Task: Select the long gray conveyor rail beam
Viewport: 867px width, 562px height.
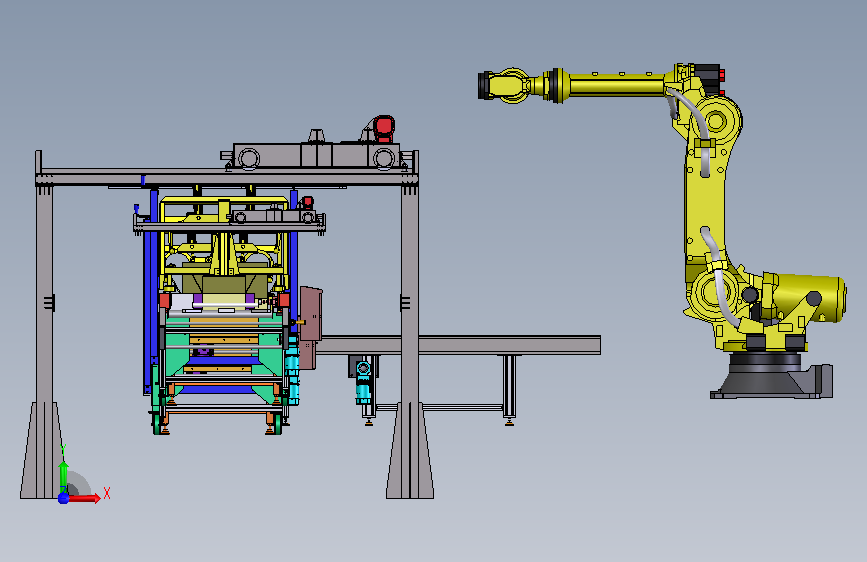Action: tap(459, 345)
